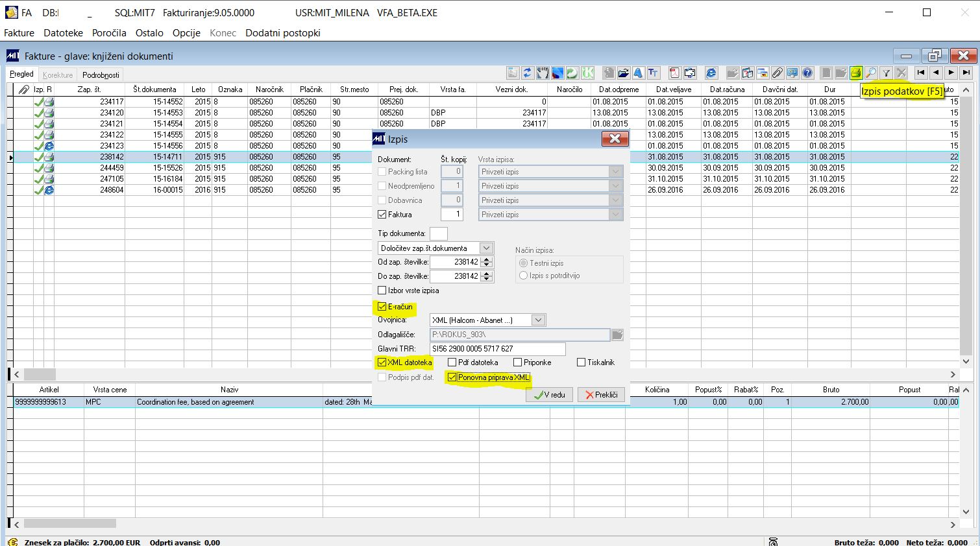Click the Glavni TRR input field
Viewport: 980px width, 546px height.
coord(497,349)
